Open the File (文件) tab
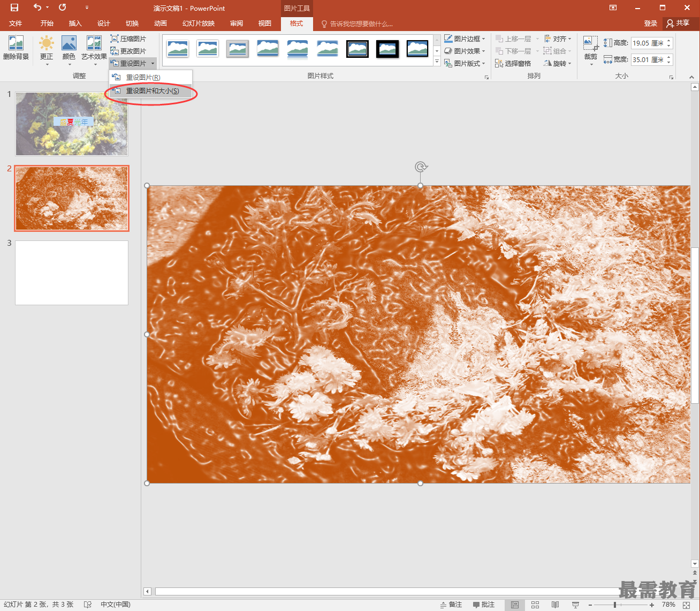This screenshot has width=700, height=611. (x=16, y=24)
